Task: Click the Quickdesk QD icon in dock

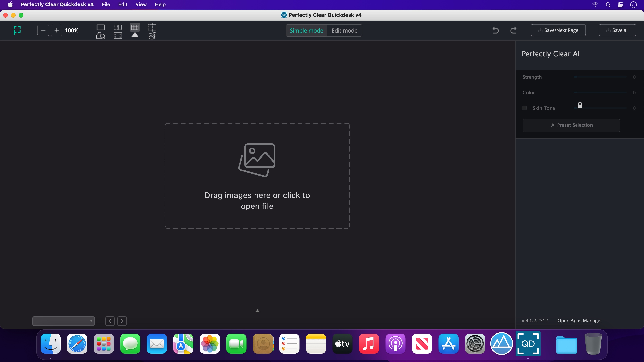Action: click(528, 344)
